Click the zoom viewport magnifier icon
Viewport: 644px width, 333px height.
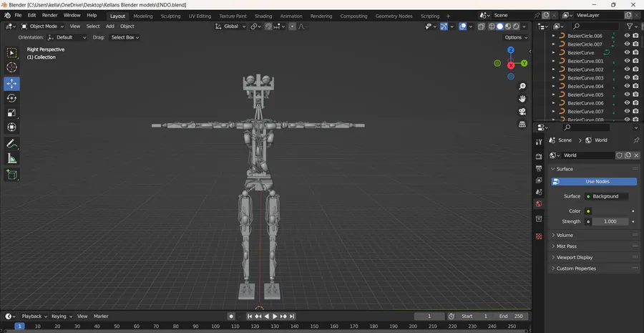[522, 87]
